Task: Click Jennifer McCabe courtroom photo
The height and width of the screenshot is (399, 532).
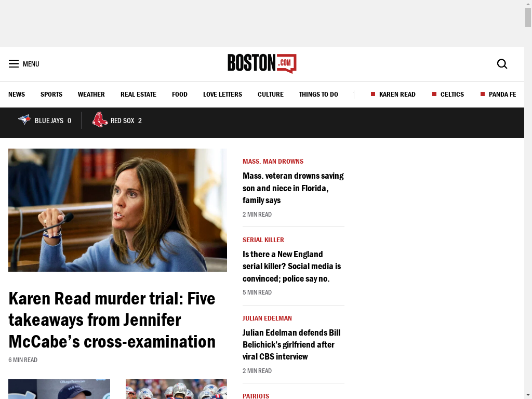Action: click(118, 210)
